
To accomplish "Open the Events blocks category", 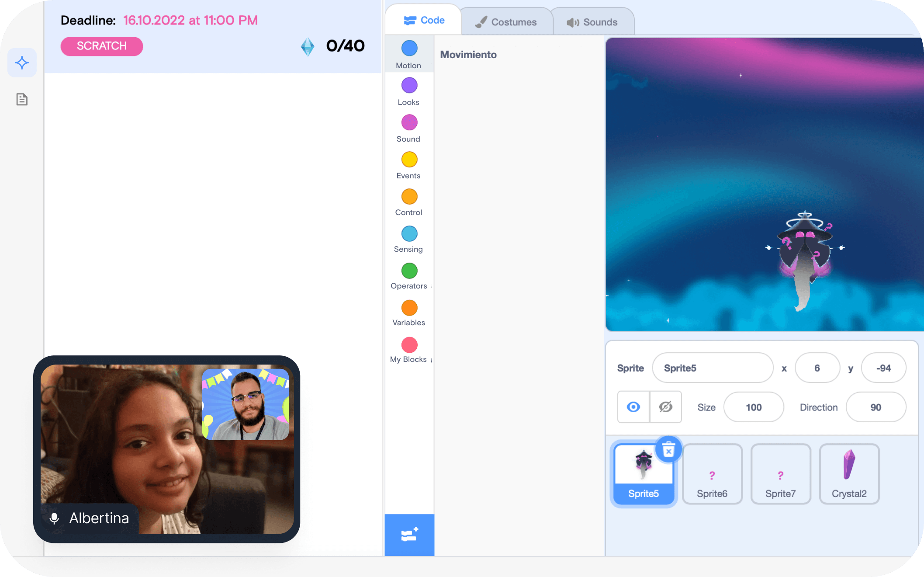I will tap(409, 165).
